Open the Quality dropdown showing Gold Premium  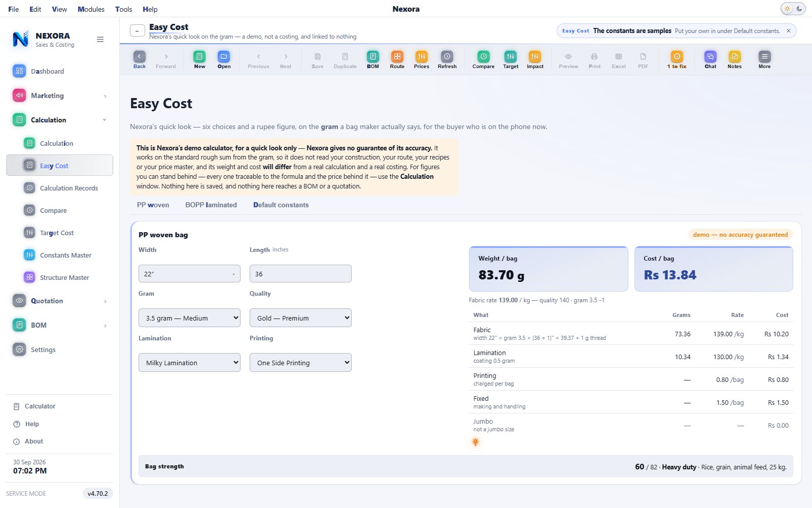(300, 318)
